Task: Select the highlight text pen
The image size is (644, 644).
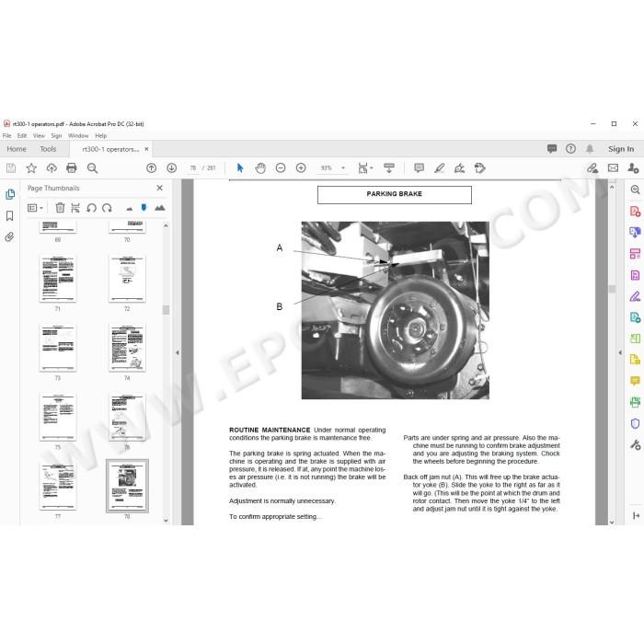Action: coord(440,168)
